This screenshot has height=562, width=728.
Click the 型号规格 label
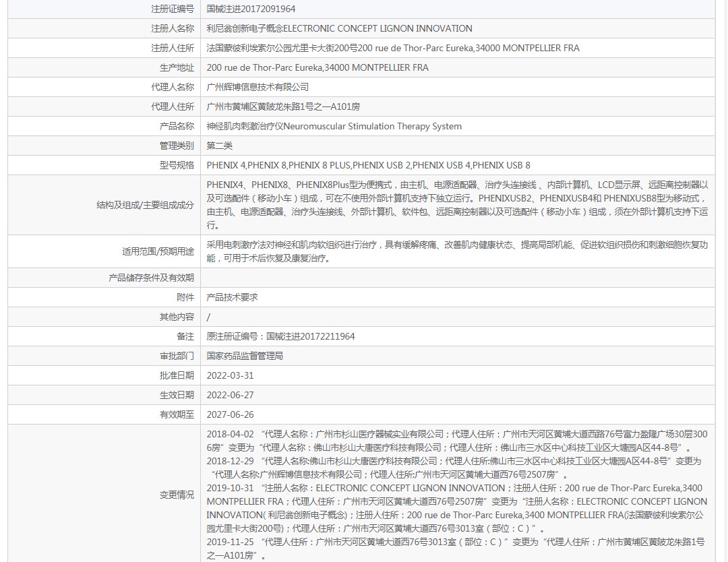click(177, 164)
